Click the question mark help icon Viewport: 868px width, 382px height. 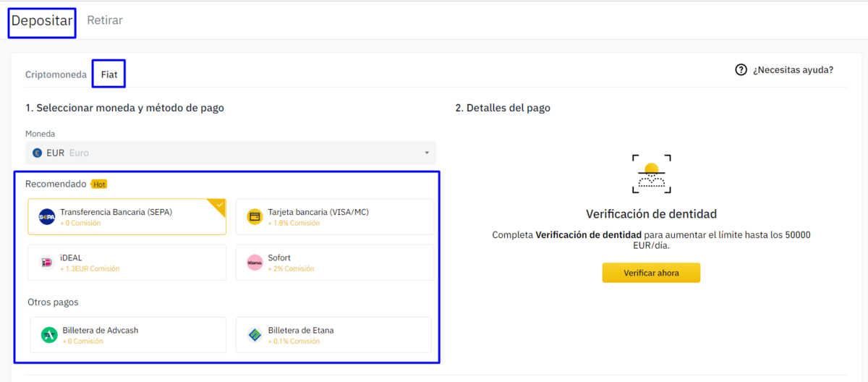pos(741,70)
